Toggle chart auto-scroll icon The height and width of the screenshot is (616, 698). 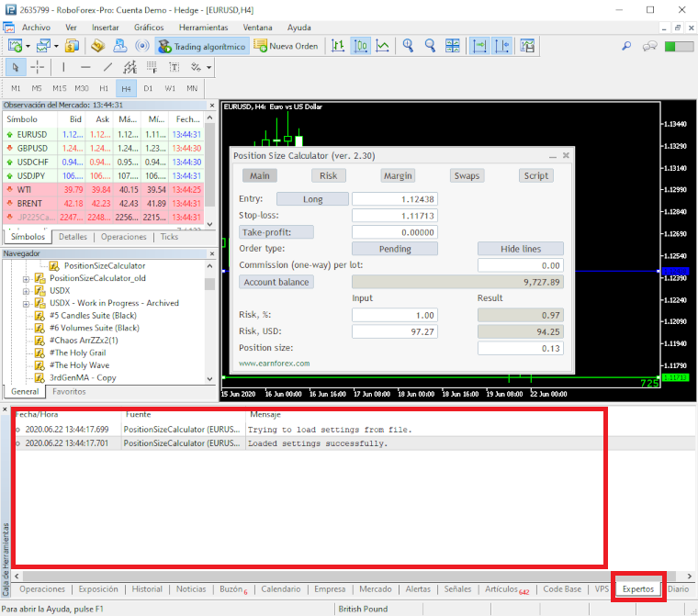[479, 46]
